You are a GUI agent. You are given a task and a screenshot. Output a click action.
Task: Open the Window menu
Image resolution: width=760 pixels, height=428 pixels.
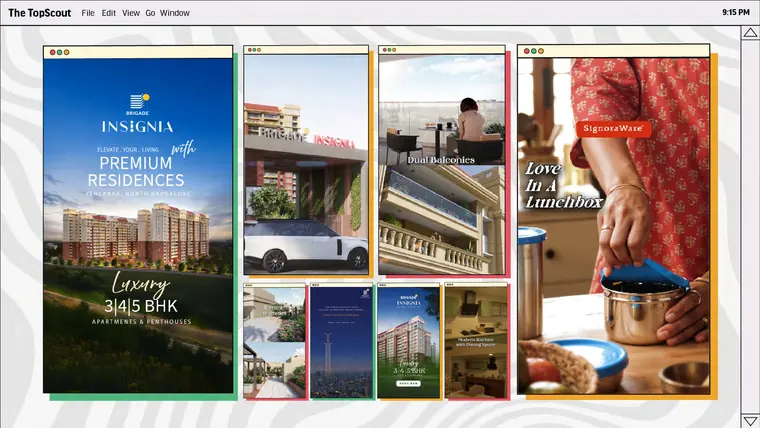click(x=175, y=13)
